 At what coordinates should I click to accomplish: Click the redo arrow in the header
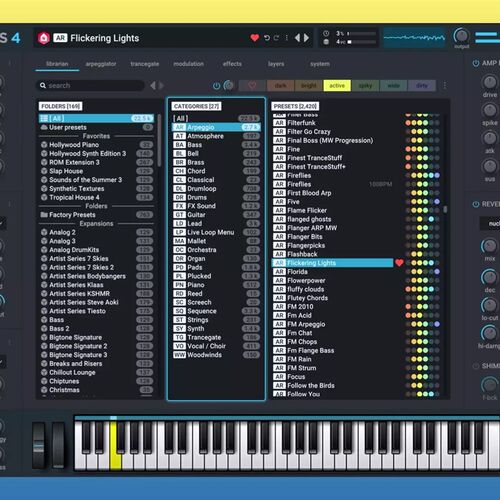(276, 38)
